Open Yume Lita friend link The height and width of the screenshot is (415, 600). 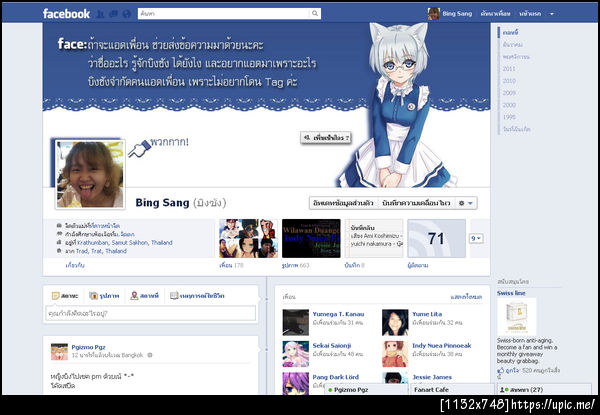pyautogui.click(x=427, y=314)
